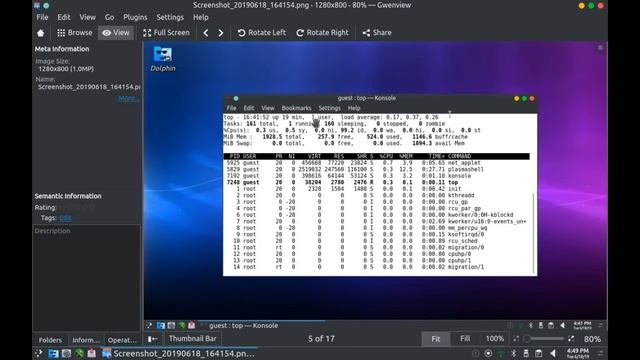Toggle the sidebar with the collapse icon
The height and width of the screenshot is (360, 640).
(x=153, y=339)
